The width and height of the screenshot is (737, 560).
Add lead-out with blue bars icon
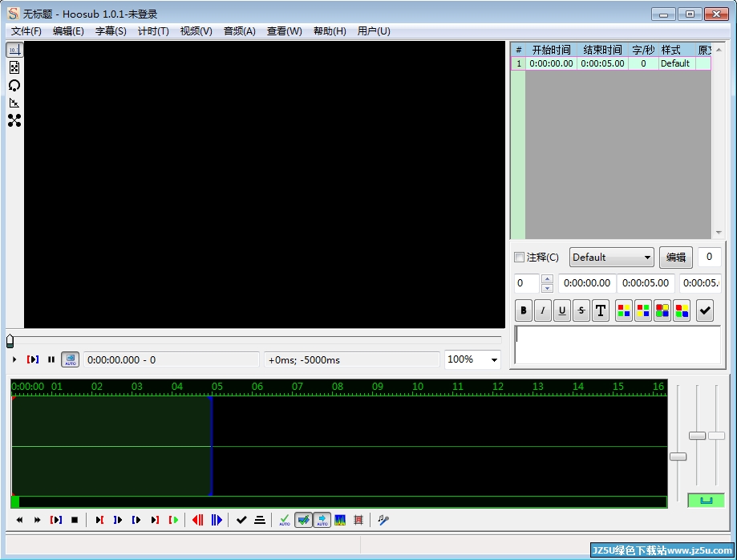217,520
